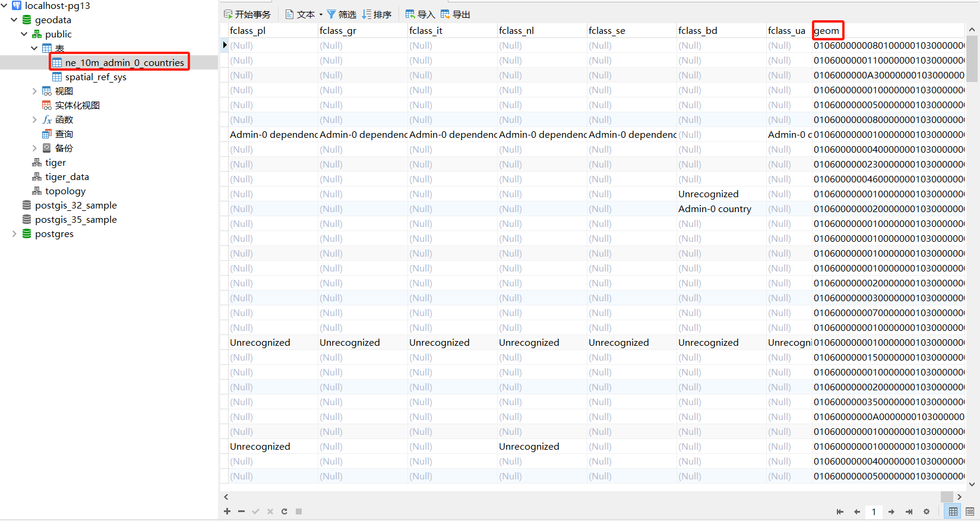Expand the Functions (函数) node

pos(34,119)
